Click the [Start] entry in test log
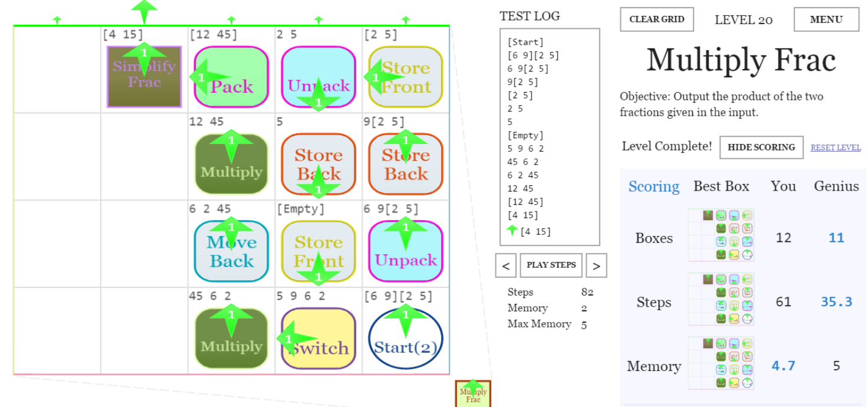 point(525,42)
